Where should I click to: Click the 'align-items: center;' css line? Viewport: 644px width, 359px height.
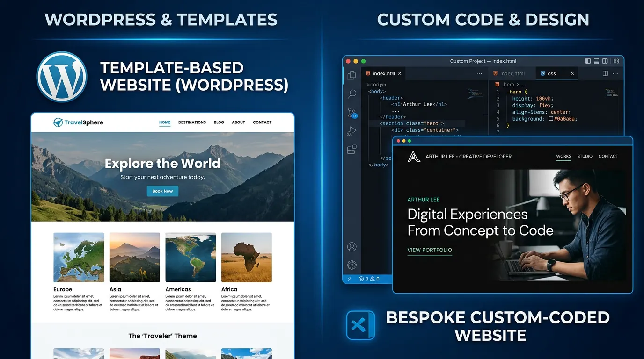point(542,112)
